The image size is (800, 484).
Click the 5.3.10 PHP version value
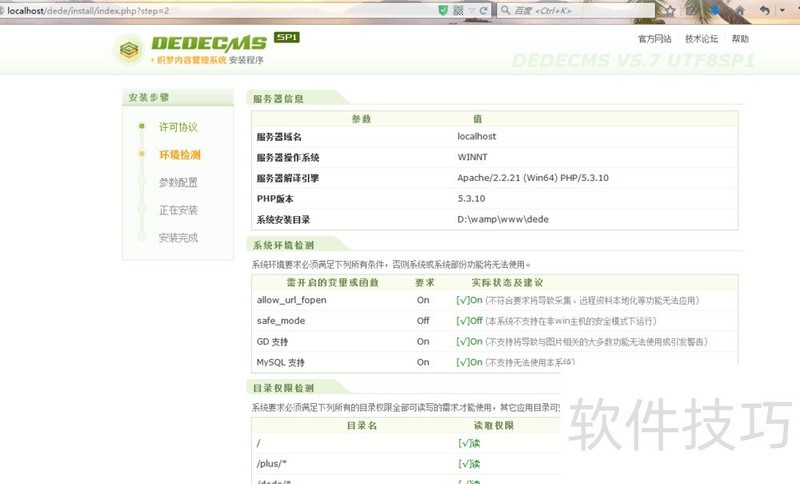pyautogui.click(x=471, y=198)
